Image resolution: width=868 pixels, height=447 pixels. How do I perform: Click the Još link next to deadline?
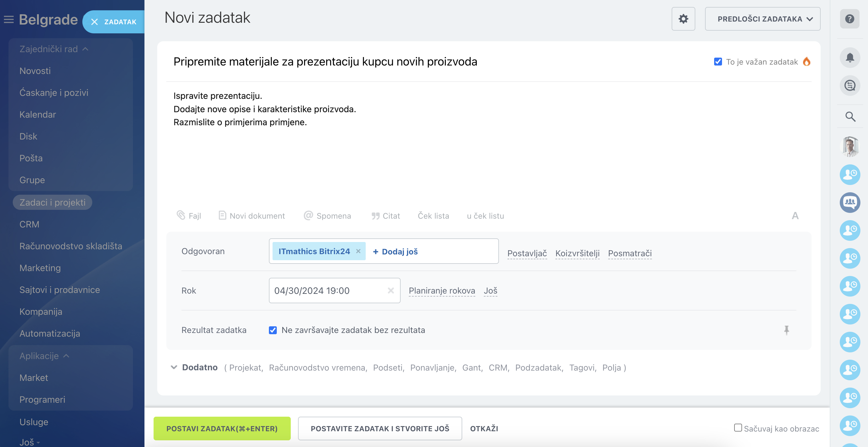point(490,291)
